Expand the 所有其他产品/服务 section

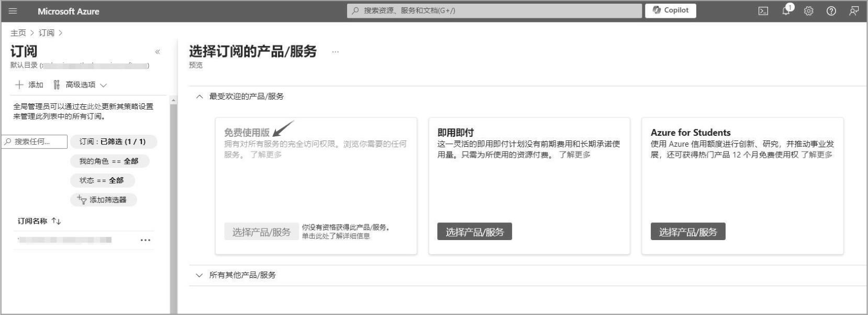(x=199, y=275)
